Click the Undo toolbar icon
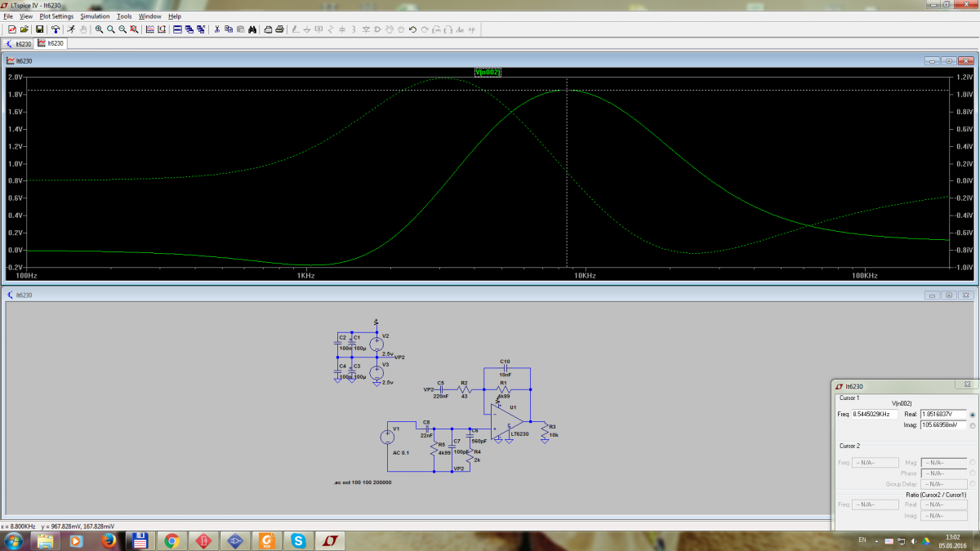 (x=412, y=29)
